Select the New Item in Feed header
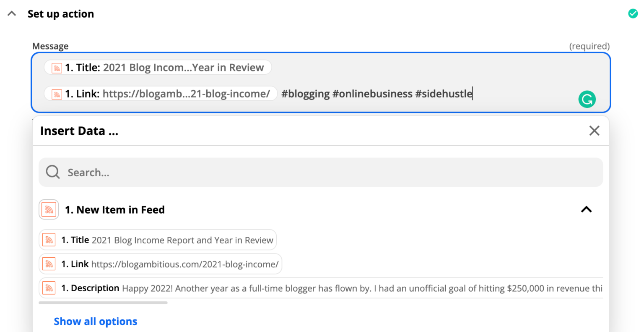This screenshot has height=332, width=644. (x=115, y=209)
